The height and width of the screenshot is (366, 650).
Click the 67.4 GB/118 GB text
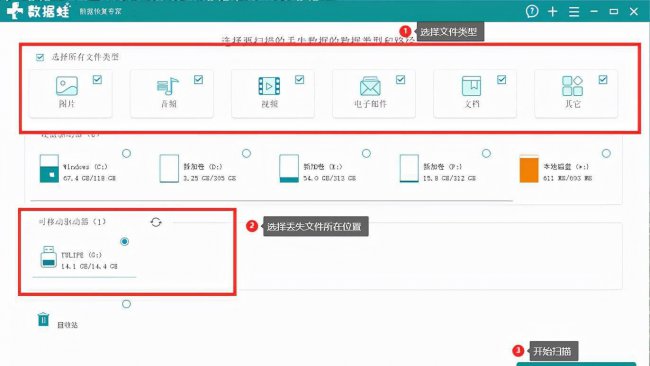(90, 178)
